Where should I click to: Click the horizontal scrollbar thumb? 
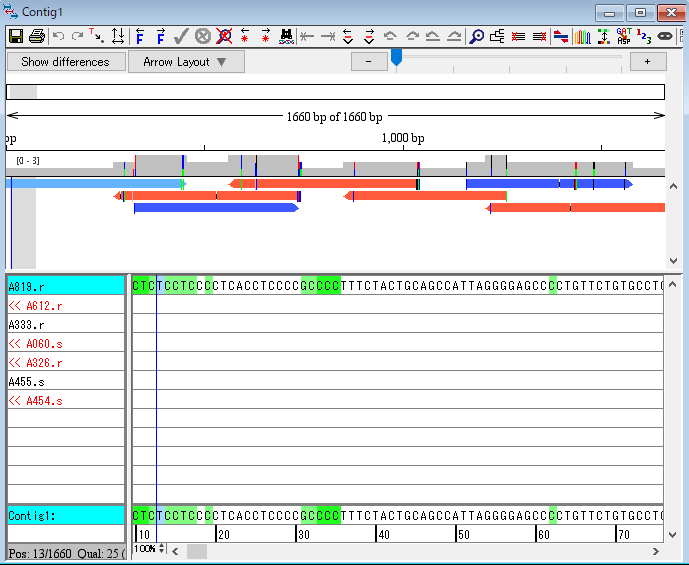point(197,551)
